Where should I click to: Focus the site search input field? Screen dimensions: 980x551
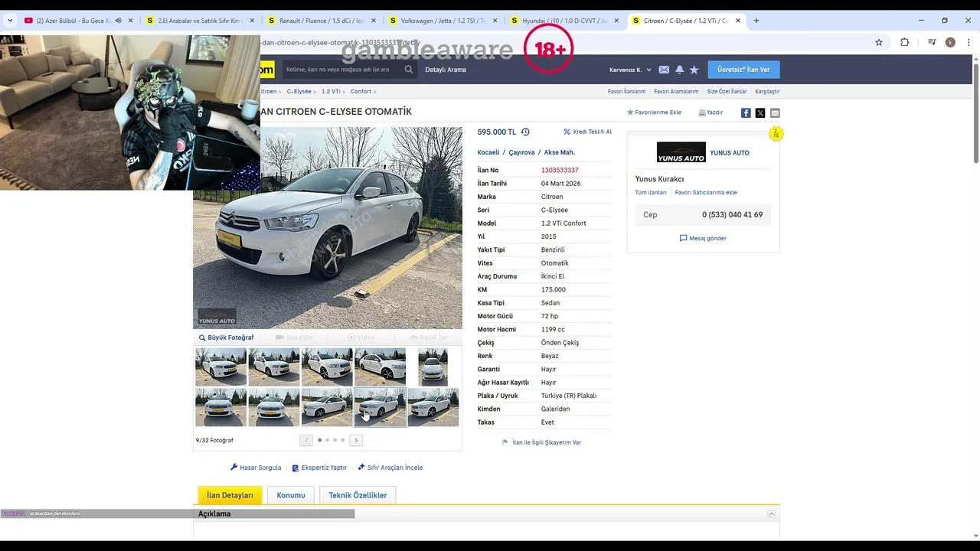[342, 70]
